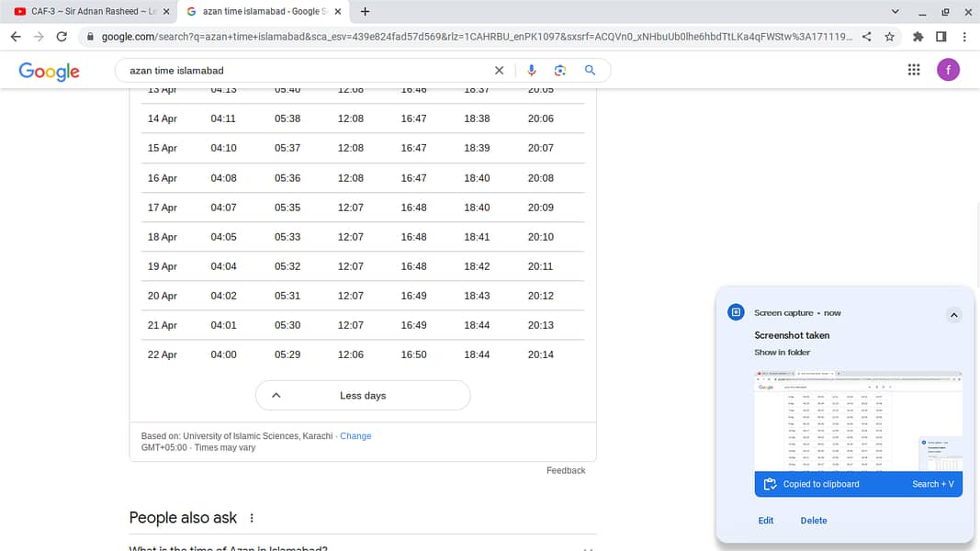Image resolution: width=980 pixels, height=551 pixels.
Task: Open the tab search dropdown arrow
Action: (896, 12)
